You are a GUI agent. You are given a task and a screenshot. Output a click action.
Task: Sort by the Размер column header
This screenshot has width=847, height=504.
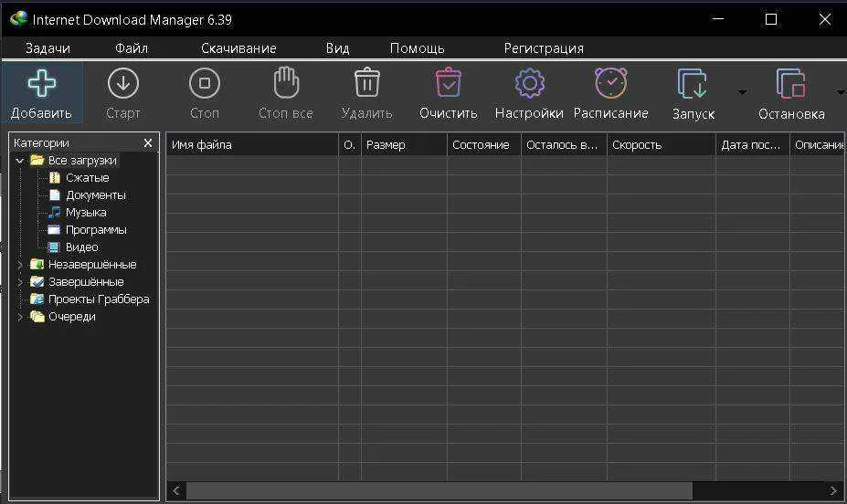point(404,144)
